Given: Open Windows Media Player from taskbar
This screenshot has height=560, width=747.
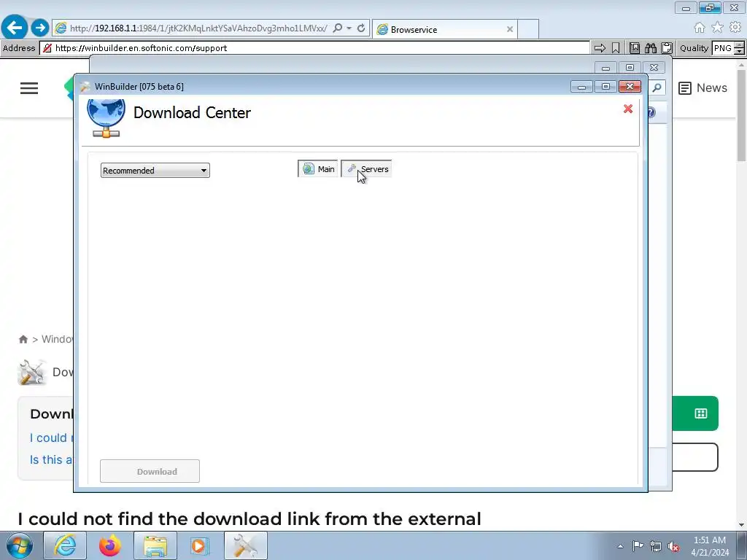Looking at the screenshot, I should (x=200, y=545).
